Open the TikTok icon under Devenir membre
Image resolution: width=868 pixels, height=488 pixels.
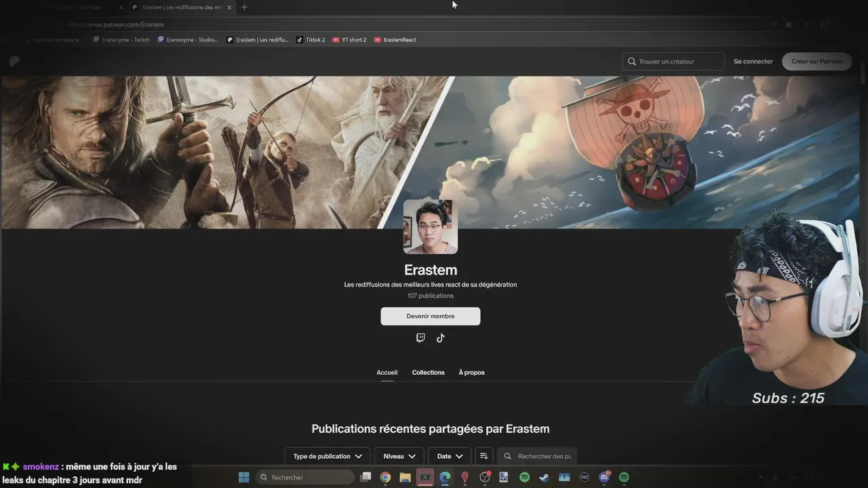pos(440,338)
